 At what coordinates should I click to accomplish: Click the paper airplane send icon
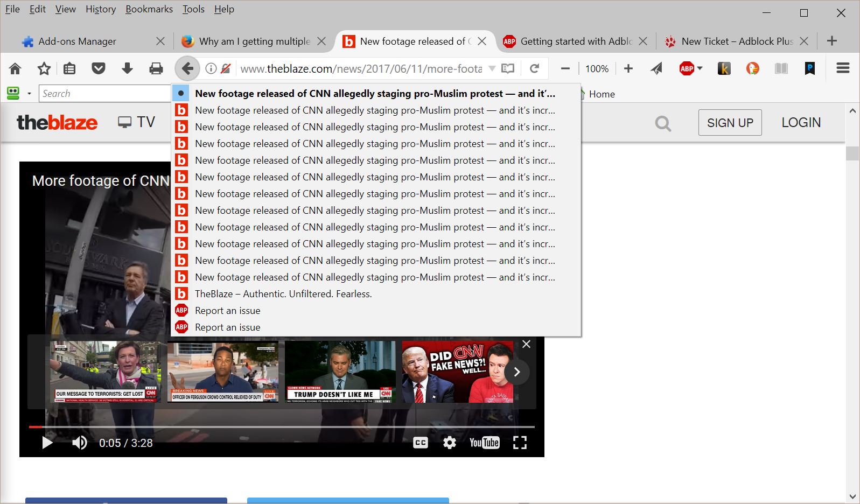tap(656, 68)
